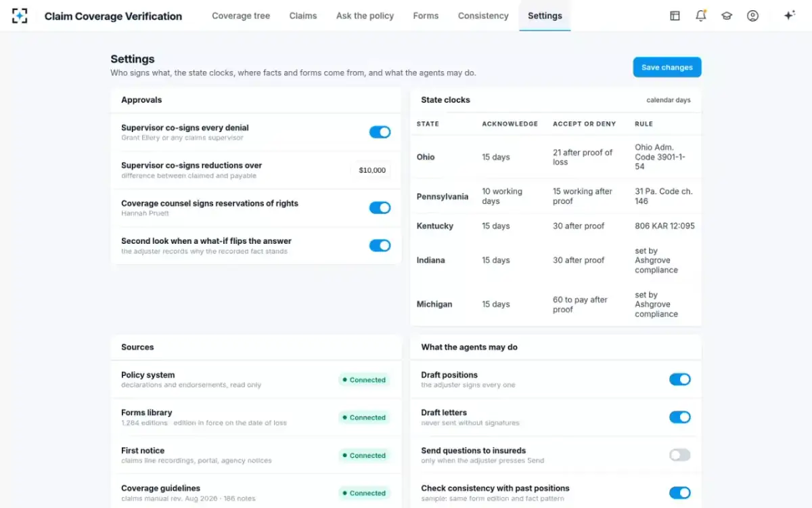Click the calendar days label
Screen dimensions: 812x508
pos(669,100)
